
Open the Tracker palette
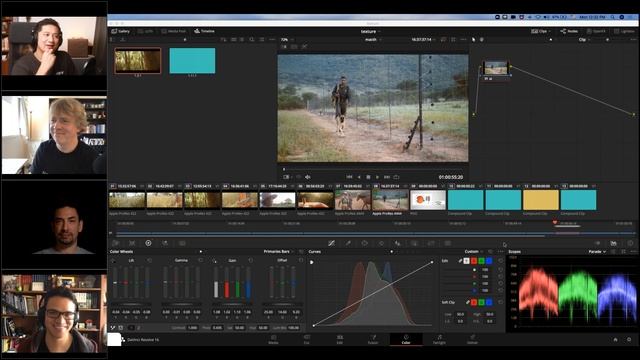point(381,243)
